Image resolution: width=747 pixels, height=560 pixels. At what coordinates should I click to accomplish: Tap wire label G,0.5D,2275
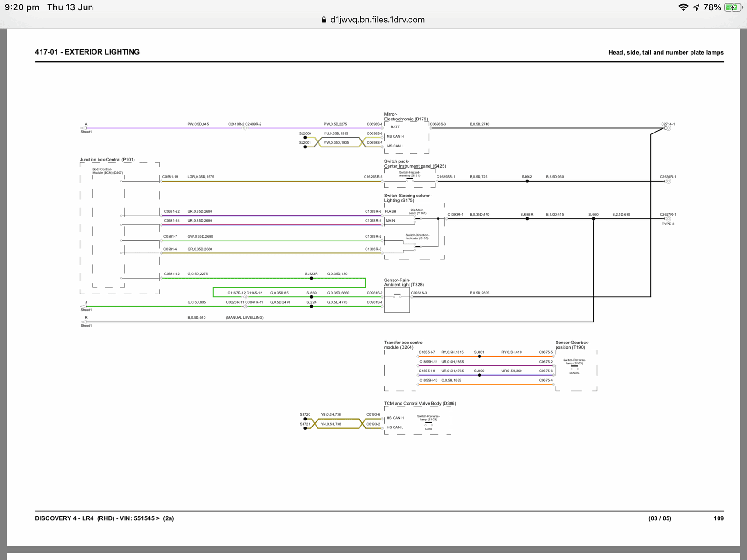[x=197, y=274]
